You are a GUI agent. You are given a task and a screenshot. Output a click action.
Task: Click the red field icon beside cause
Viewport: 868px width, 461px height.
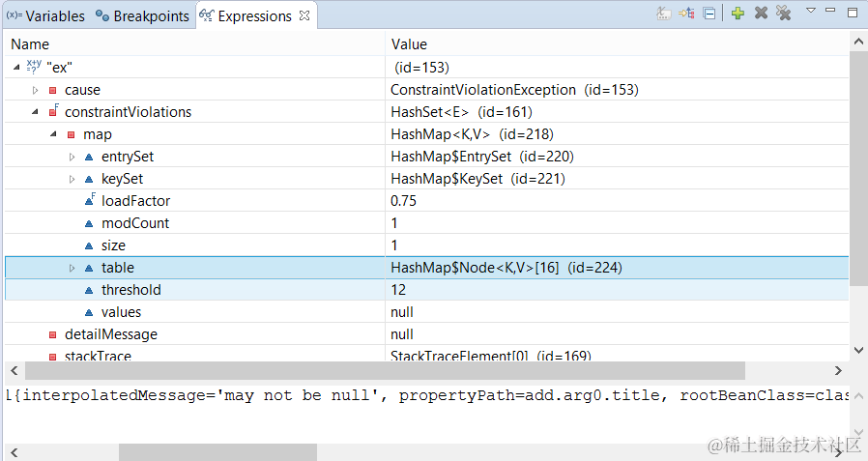click(x=52, y=90)
